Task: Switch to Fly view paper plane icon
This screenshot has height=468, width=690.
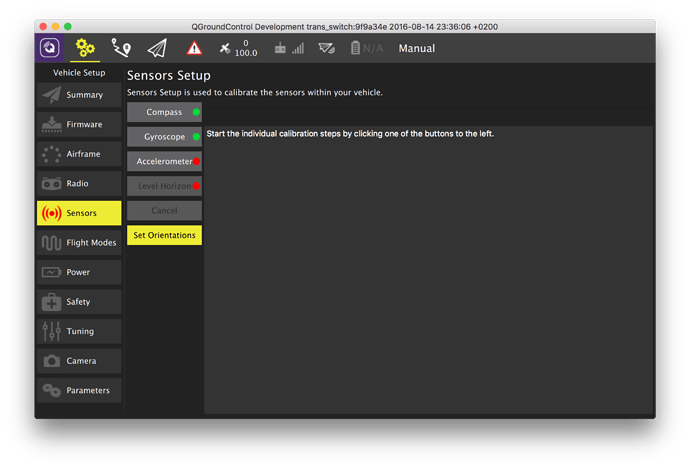Action: click(x=157, y=48)
